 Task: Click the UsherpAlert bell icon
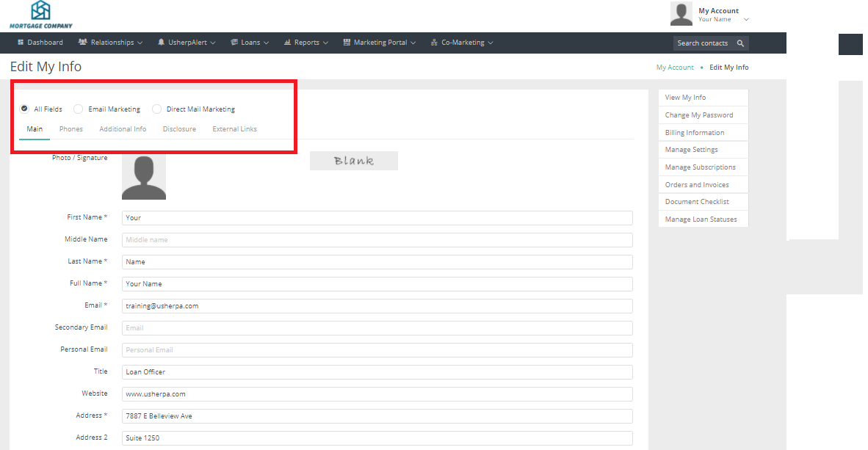(x=161, y=43)
